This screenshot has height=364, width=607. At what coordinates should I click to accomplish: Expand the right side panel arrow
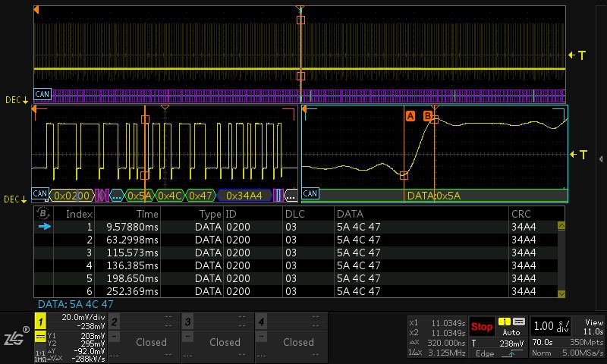[601, 158]
